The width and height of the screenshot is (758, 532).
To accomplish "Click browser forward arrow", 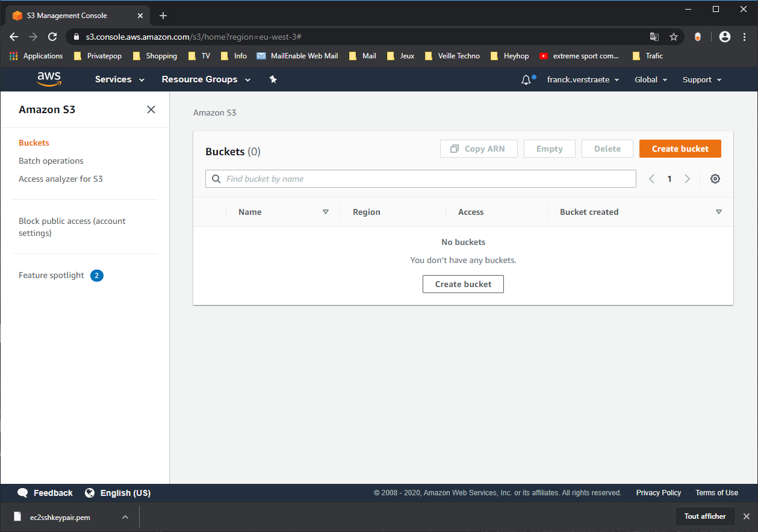I will tap(33, 37).
